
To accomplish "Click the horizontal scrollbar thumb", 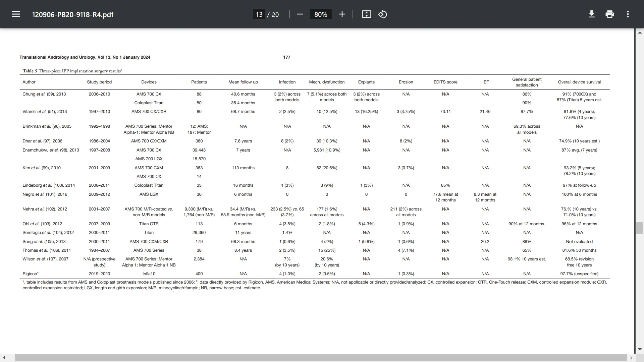I will (x=321, y=358).
